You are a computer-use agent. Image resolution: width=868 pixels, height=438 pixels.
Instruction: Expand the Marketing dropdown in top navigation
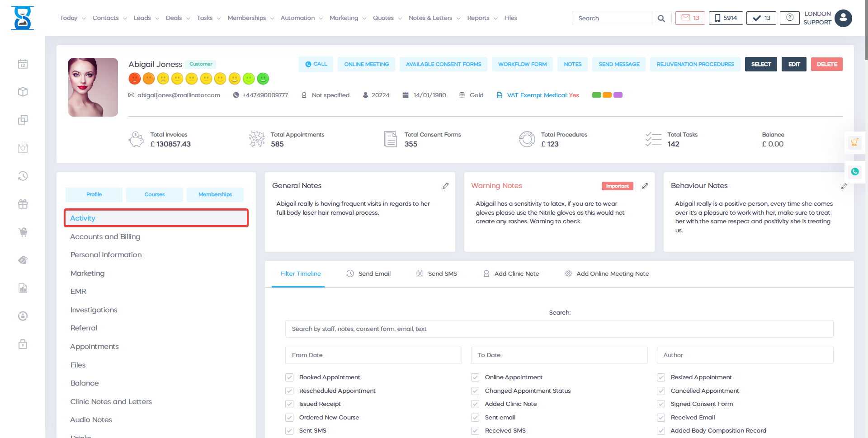[348, 18]
